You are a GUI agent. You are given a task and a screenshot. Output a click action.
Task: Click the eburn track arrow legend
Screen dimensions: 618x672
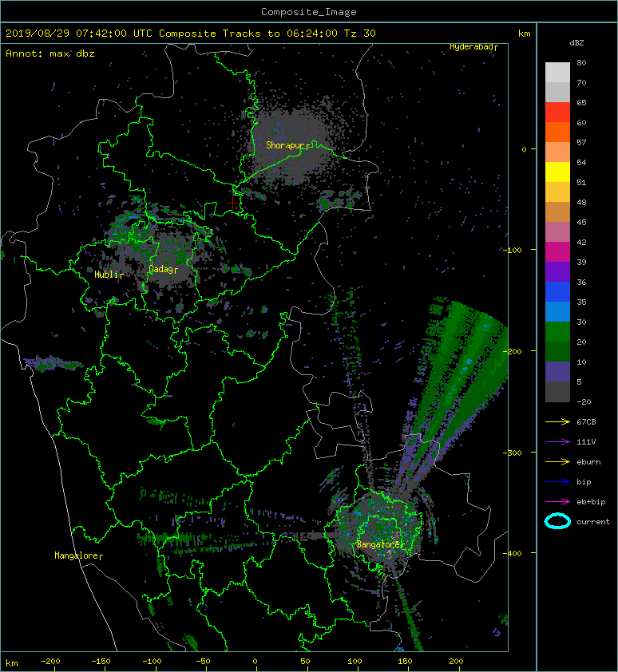(x=557, y=462)
